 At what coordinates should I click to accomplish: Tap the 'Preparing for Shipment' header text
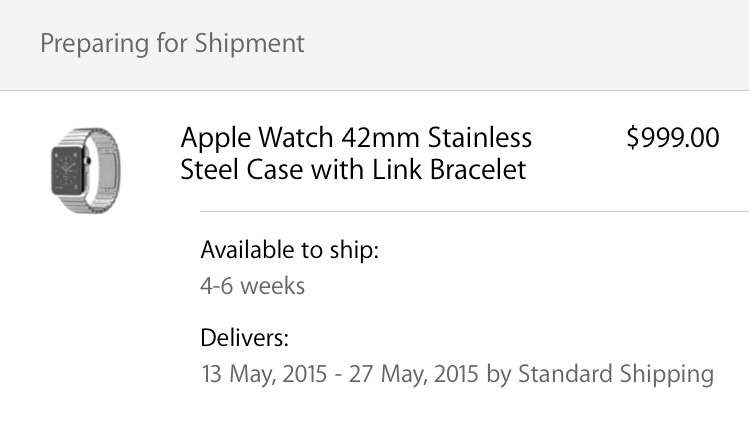(x=172, y=44)
